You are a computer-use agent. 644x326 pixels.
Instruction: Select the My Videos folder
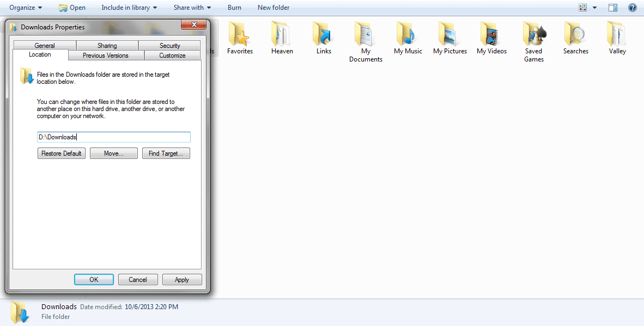491,34
